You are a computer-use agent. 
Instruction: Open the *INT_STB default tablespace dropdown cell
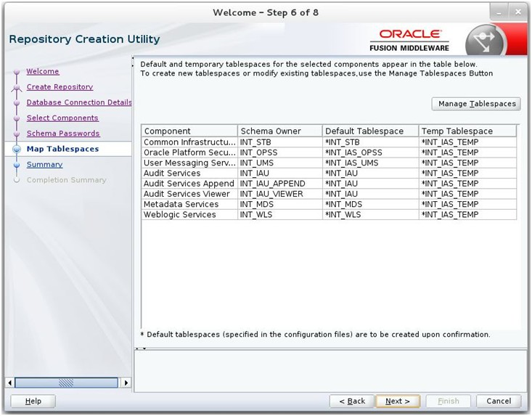click(x=370, y=142)
